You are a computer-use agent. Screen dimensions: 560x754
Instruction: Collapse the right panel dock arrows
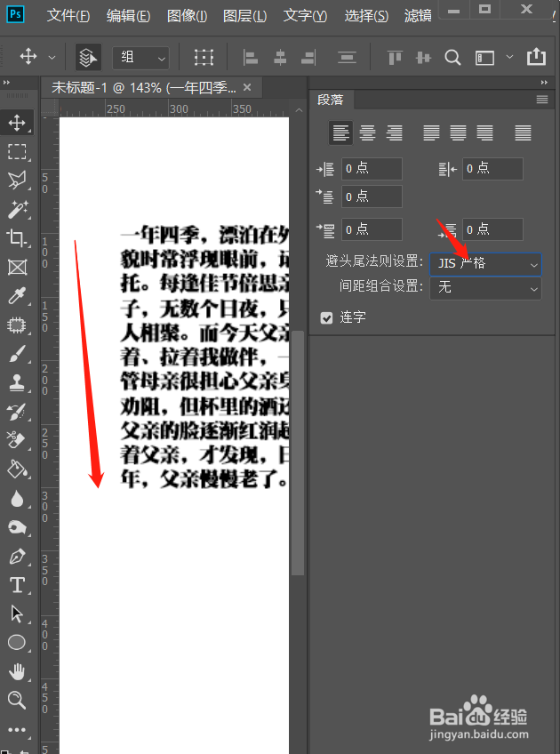pos(544,83)
